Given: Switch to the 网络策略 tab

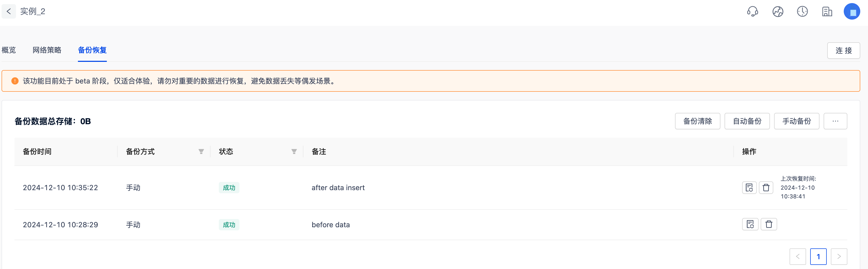Looking at the screenshot, I should (x=46, y=50).
